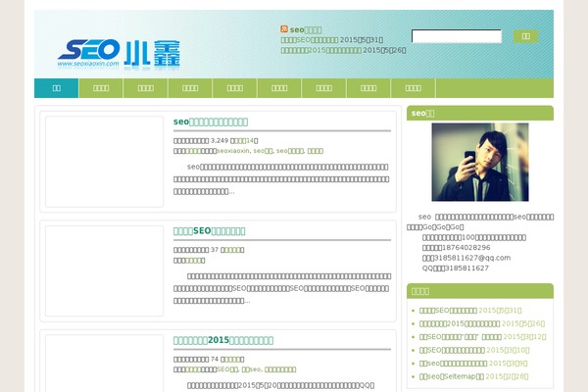This screenshot has width=588, height=392.
Task: Click the QQ number 3185811627 line
Action: (456, 269)
